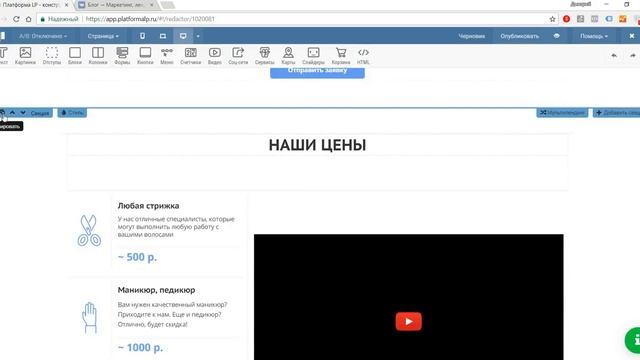This screenshot has width=640, height=360.
Task: Choose the Слайдеры slider widget
Action: coord(313,56)
